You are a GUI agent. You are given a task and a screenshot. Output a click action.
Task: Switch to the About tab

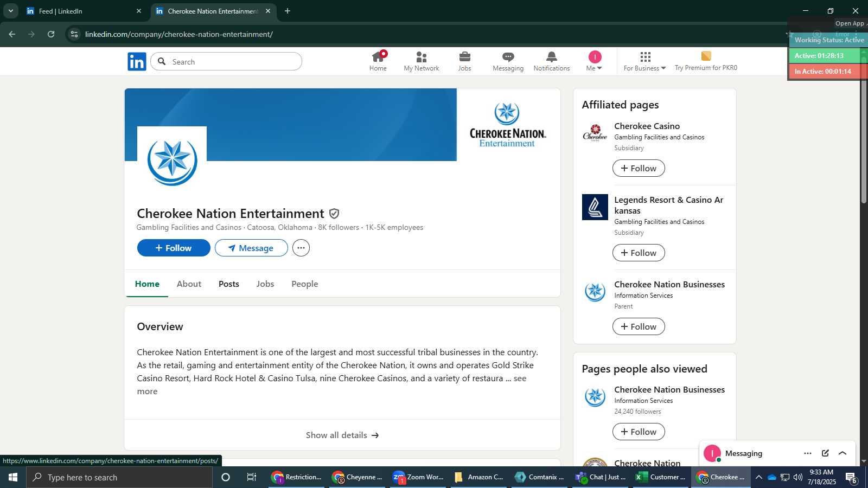pos(189,284)
